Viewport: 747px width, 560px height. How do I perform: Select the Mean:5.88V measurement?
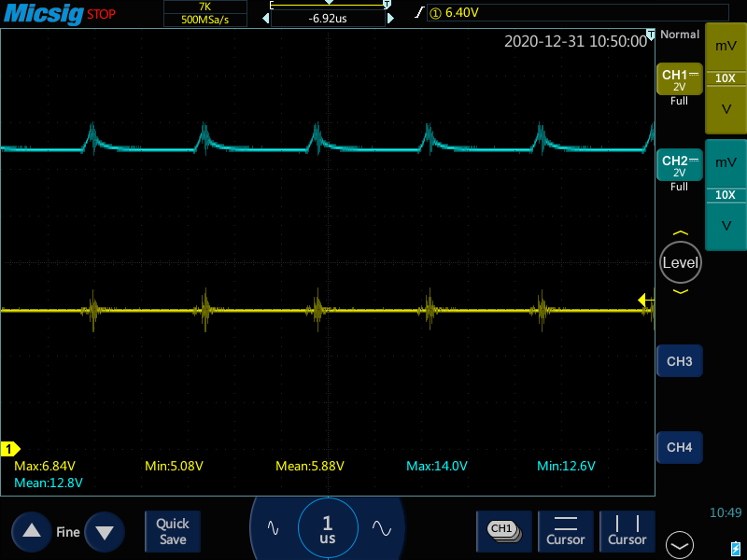310,466
